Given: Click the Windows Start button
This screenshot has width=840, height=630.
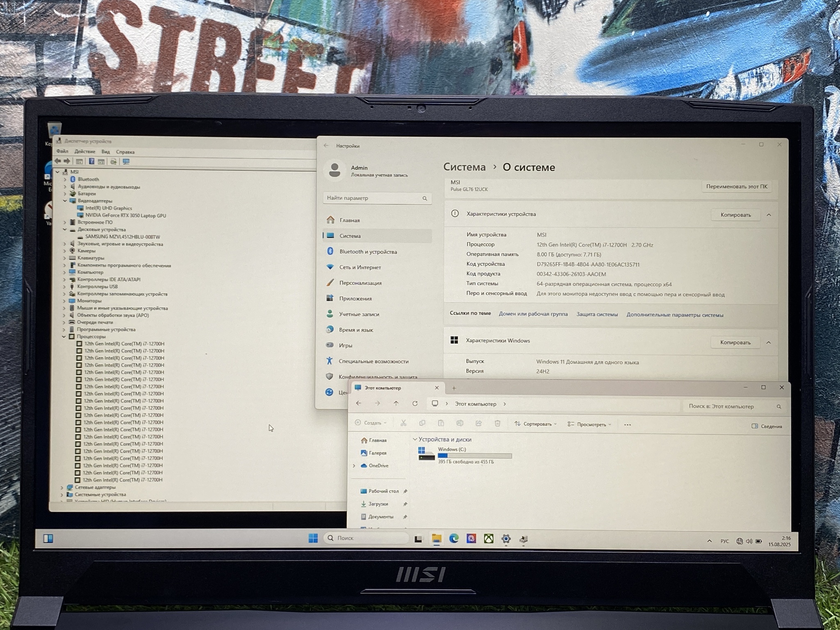Looking at the screenshot, I should click(x=313, y=538).
